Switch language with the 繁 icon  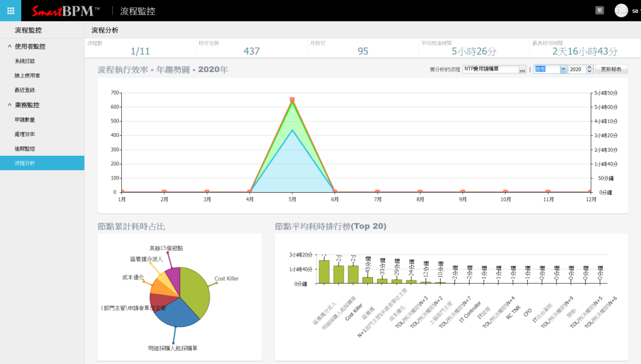599,10
